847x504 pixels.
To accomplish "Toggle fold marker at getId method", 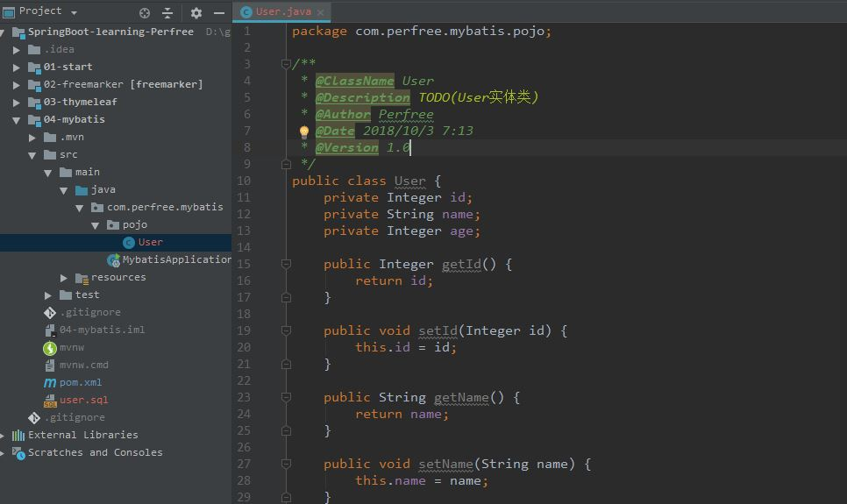I will pos(286,264).
